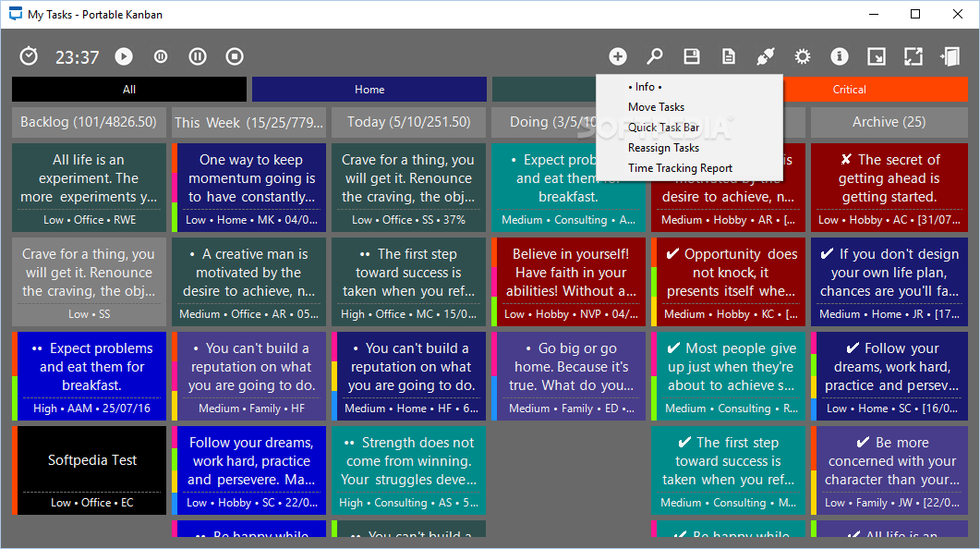Click the document report icon
980x549 pixels.
pos(729,57)
